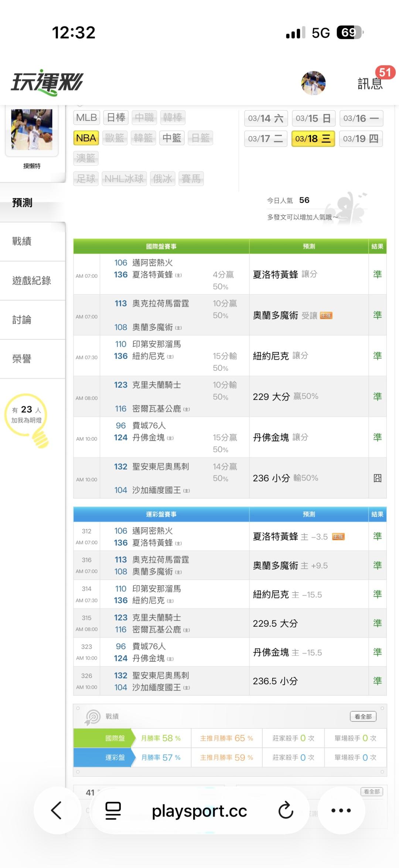Open the 討論 sidebar tab
399x868 pixels.
[x=22, y=320]
